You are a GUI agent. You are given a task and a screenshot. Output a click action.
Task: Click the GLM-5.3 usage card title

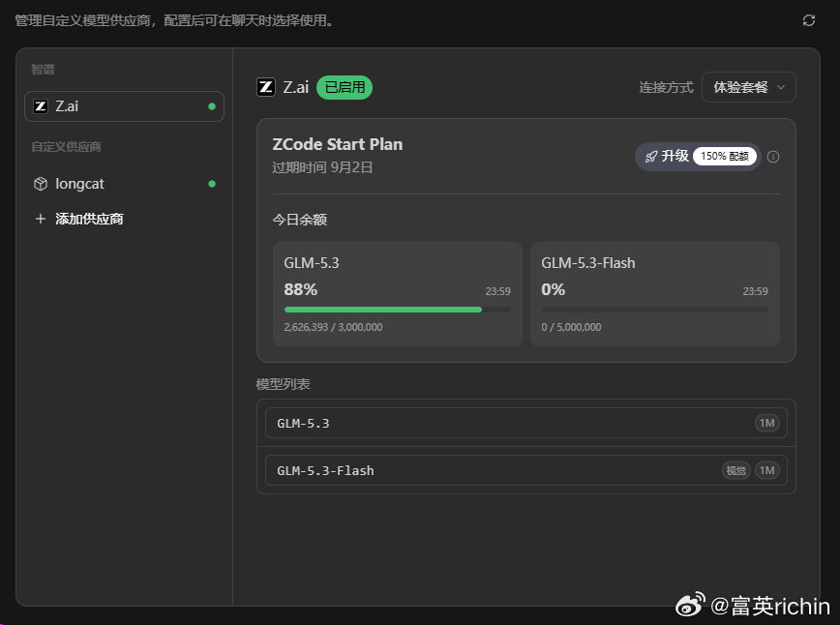tap(312, 263)
